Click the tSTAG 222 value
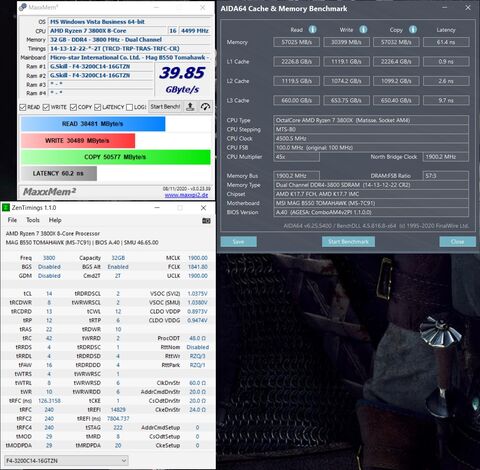The width and height of the screenshot is (480, 470). click(x=118, y=428)
